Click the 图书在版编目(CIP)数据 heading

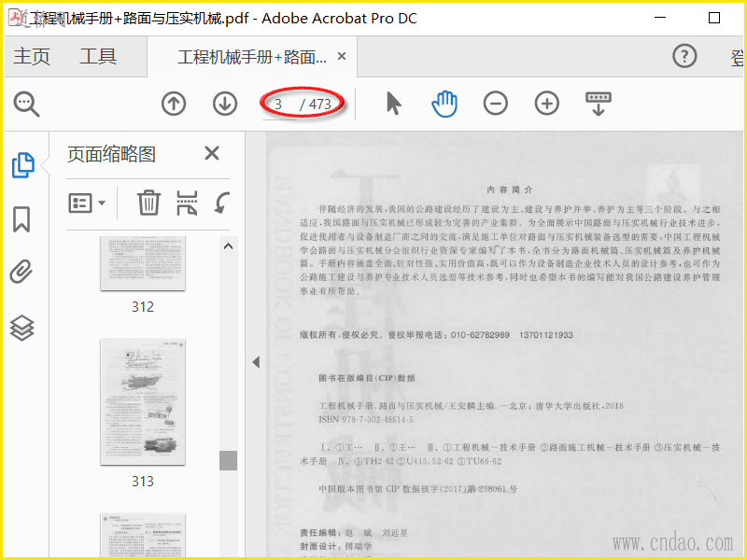point(367,378)
